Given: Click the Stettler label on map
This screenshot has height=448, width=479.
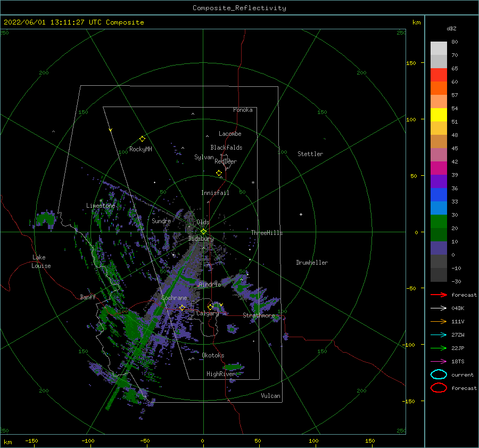Looking at the screenshot, I should 310,154.
